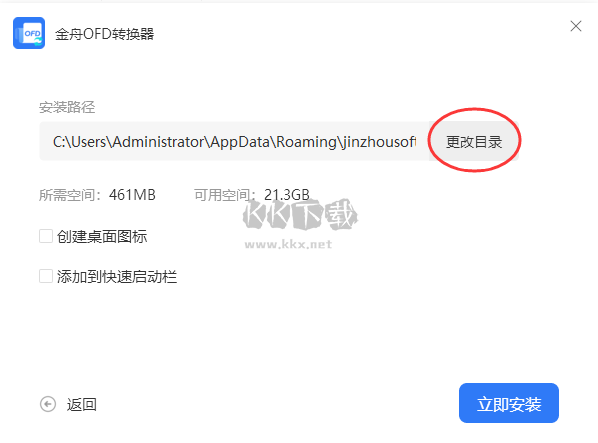The height and width of the screenshot is (443, 598).
Task: Go back via the 返回 text link
Action: coord(82,404)
